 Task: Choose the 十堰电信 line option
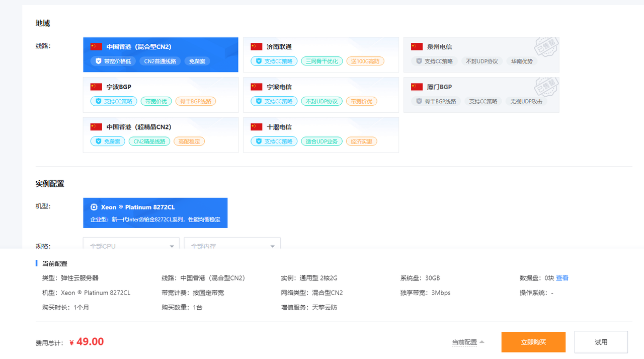pyautogui.click(x=320, y=134)
